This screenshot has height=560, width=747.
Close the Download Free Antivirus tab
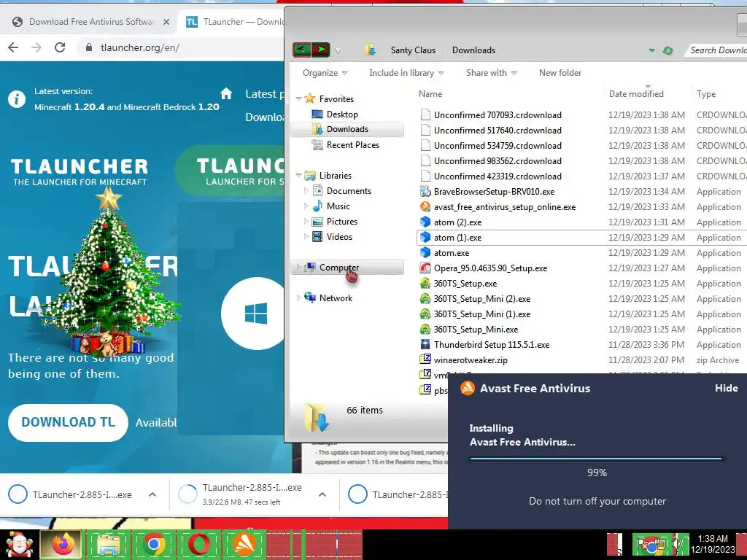(166, 22)
